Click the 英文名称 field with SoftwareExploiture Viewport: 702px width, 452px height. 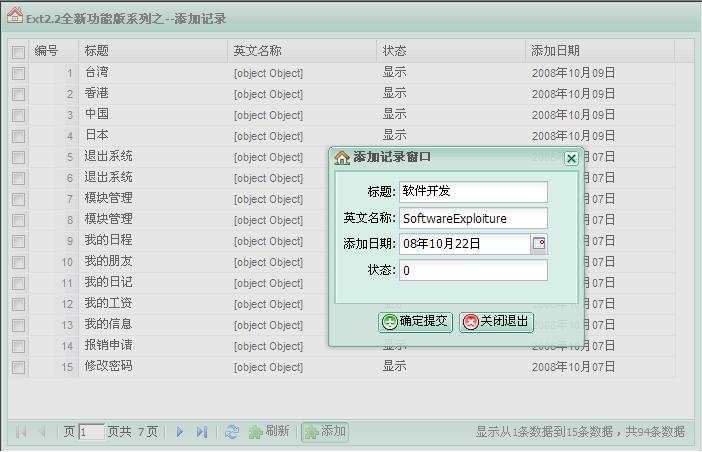click(x=473, y=218)
